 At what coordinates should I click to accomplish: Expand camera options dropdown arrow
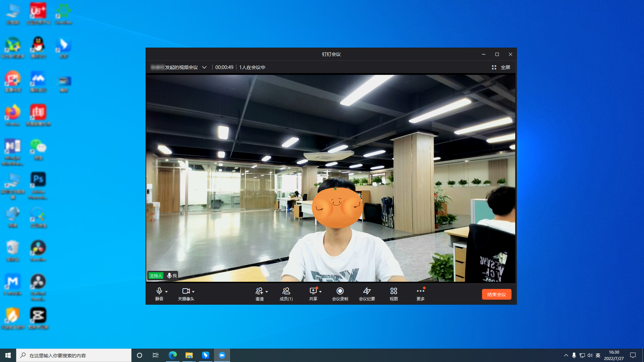click(x=193, y=292)
